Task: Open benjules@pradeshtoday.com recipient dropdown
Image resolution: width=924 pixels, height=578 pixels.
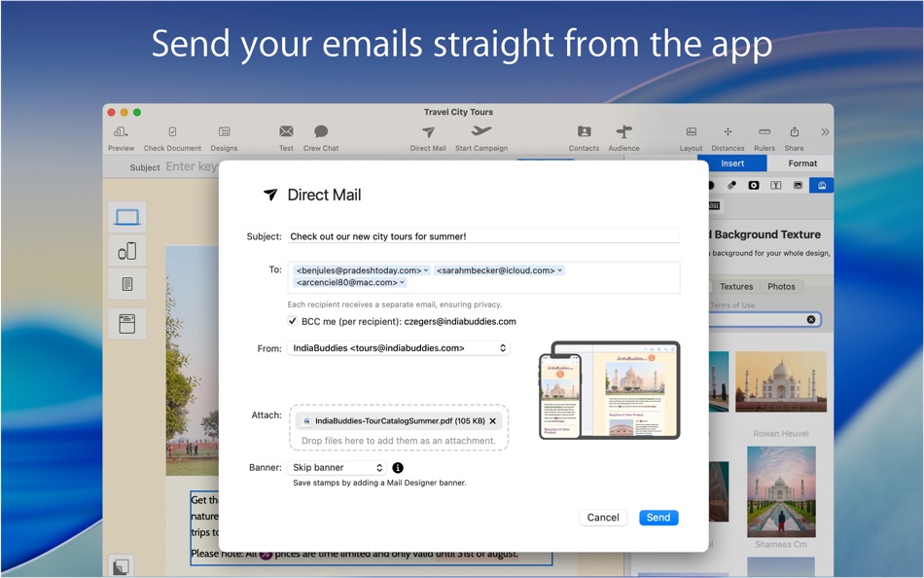Action: click(426, 271)
